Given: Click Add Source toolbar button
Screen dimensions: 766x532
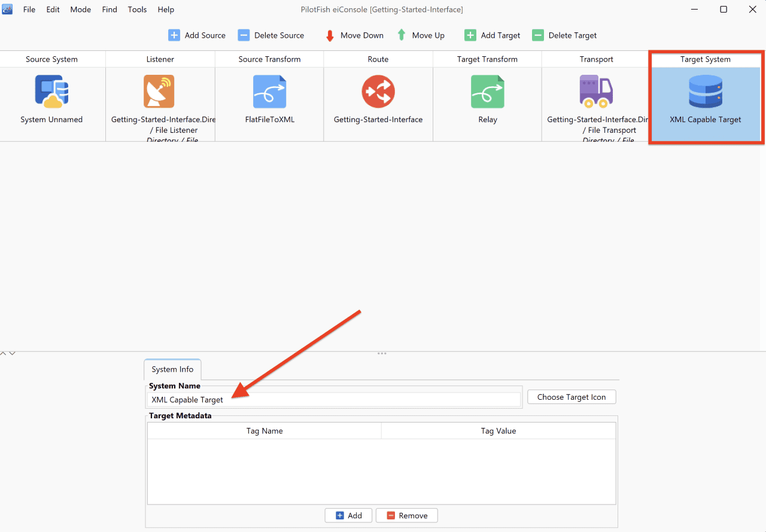Looking at the screenshot, I should 197,35.
